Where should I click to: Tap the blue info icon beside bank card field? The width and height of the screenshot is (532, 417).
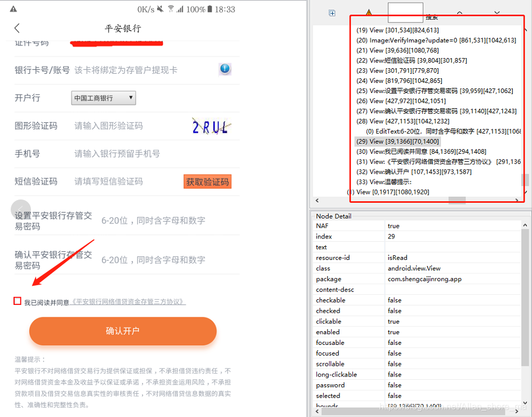(225, 69)
